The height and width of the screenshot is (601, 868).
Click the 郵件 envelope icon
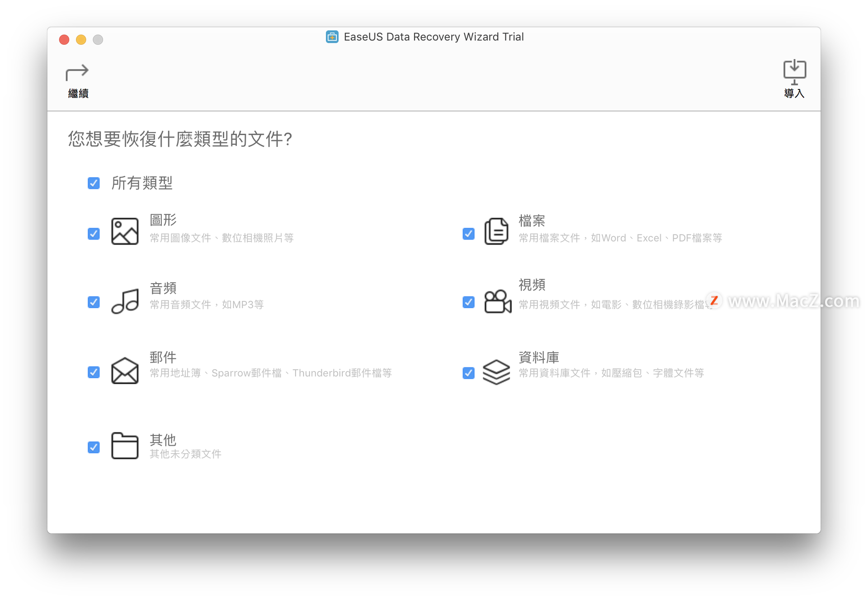[125, 371]
